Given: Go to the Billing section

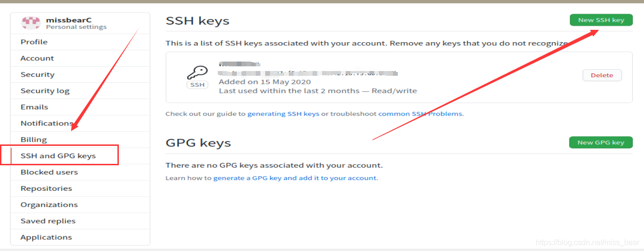Looking at the screenshot, I should click(x=34, y=140).
